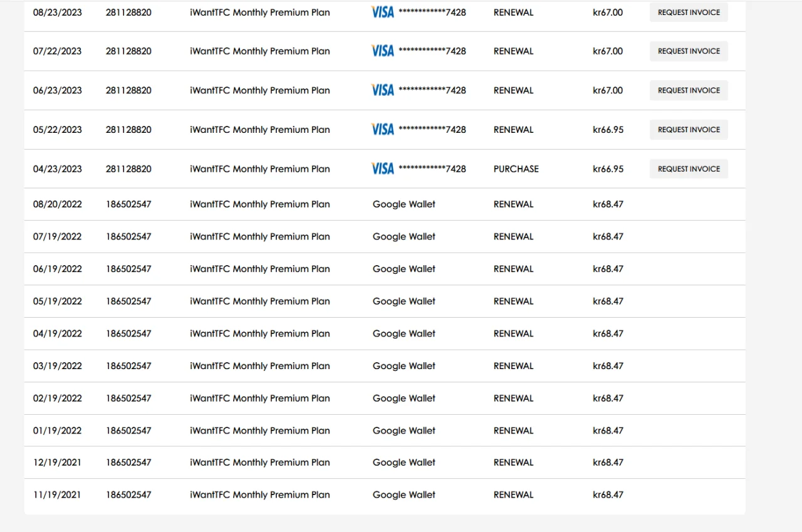Request invoice for 07/22/2023 renewal
Viewport: 802px width, 532px height.
point(689,51)
